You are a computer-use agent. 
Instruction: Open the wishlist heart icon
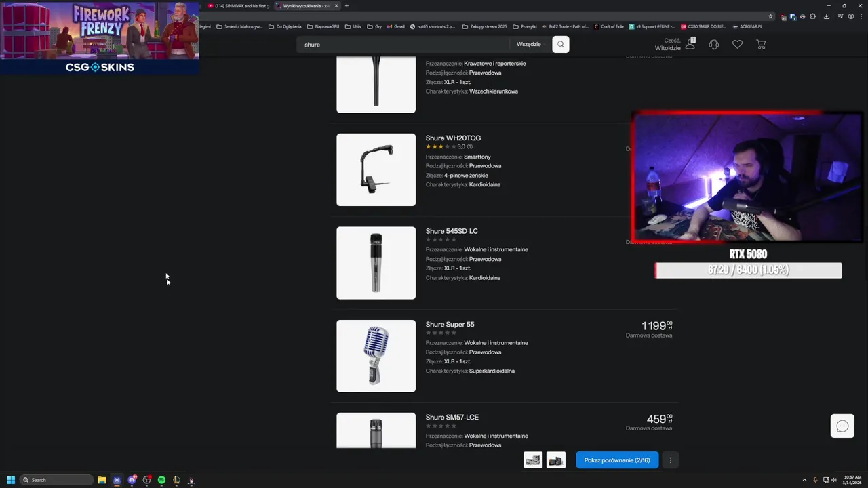(x=737, y=45)
